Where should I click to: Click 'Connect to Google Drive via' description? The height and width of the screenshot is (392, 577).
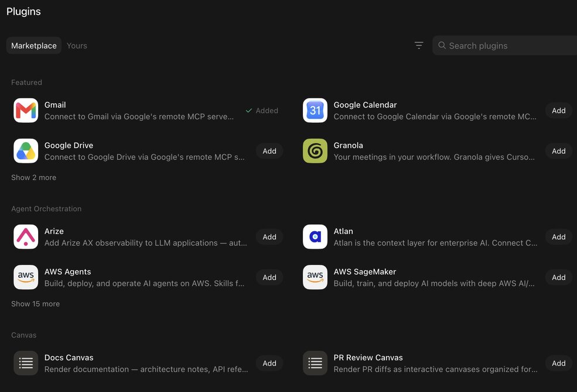coord(144,157)
